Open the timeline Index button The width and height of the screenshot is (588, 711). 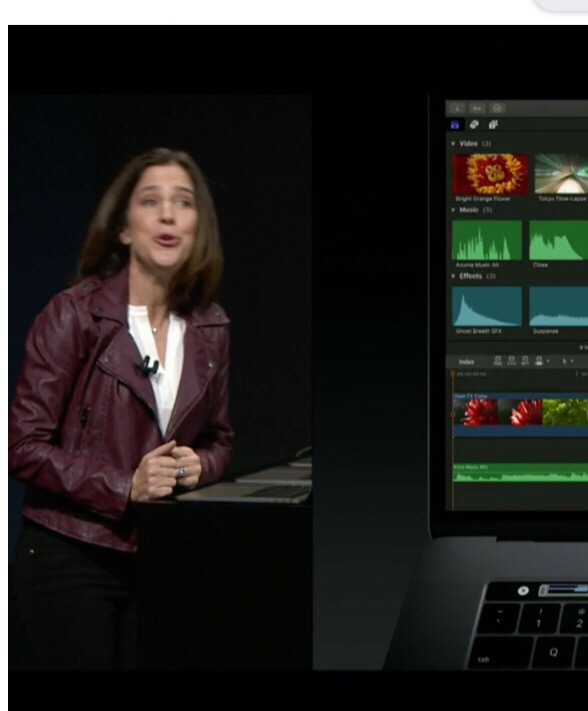(x=467, y=362)
